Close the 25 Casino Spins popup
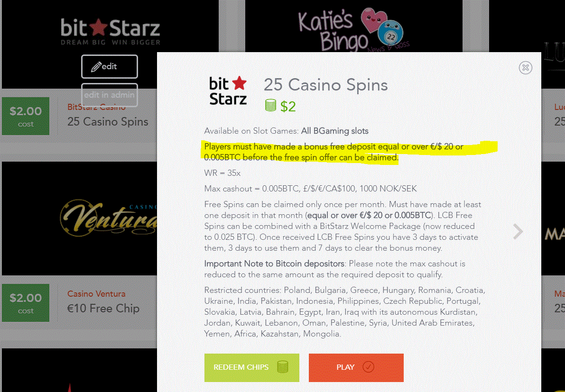This screenshot has width=565, height=392. point(525,68)
